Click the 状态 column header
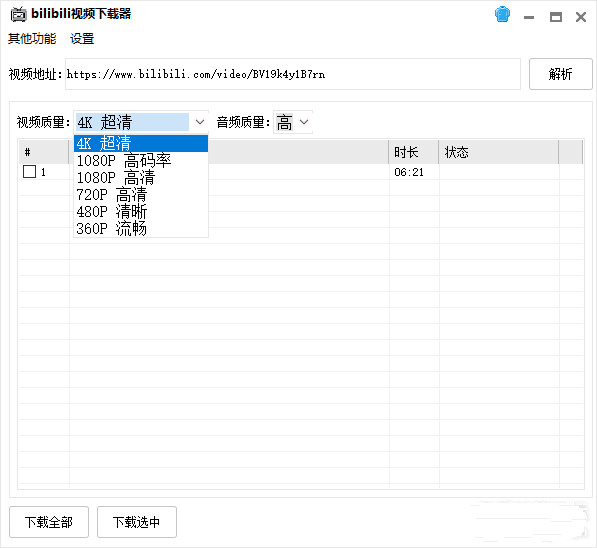This screenshot has width=597, height=548. 498,152
